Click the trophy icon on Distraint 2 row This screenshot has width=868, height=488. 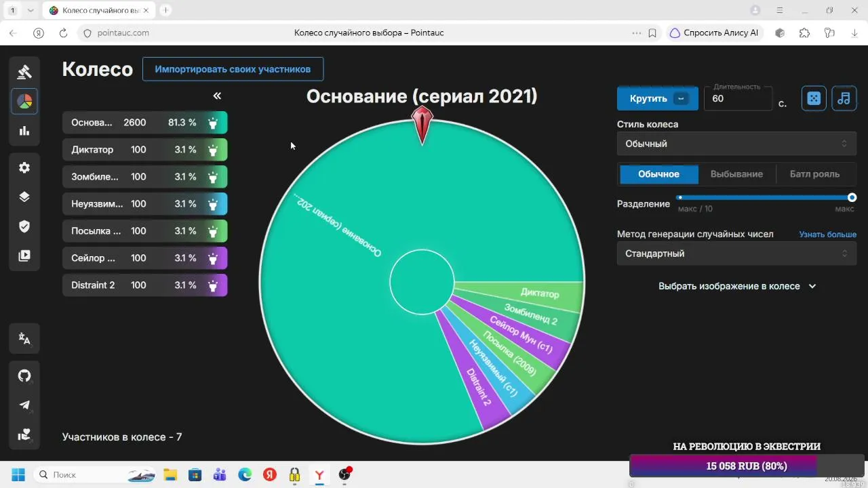213,285
